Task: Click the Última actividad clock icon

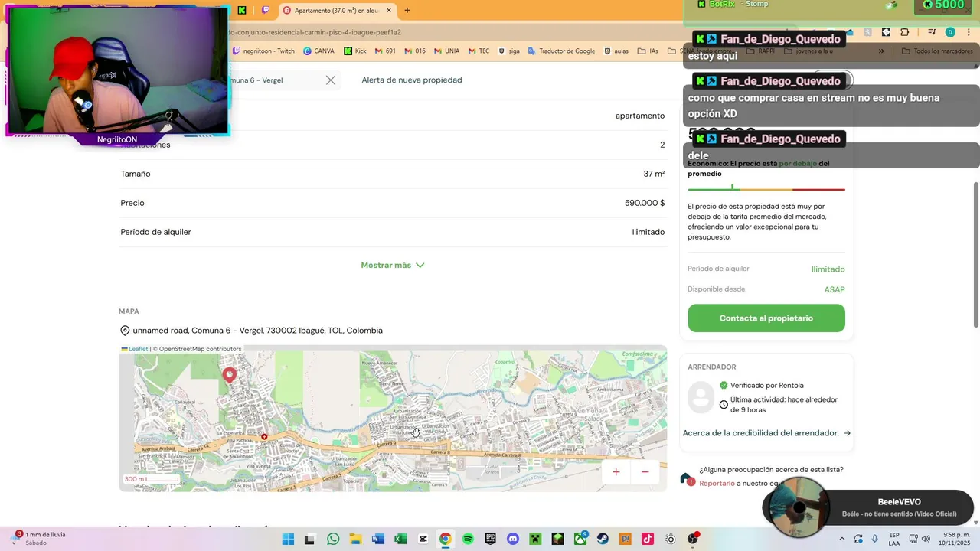Action: click(724, 404)
